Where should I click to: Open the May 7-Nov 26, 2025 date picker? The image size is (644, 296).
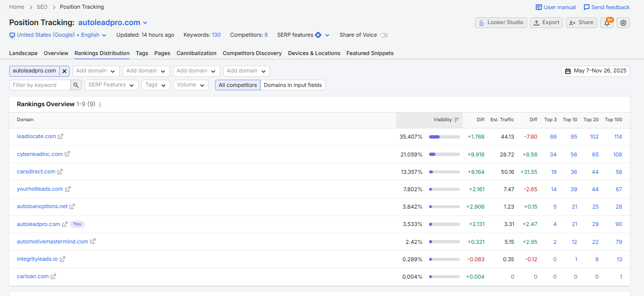(x=595, y=71)
